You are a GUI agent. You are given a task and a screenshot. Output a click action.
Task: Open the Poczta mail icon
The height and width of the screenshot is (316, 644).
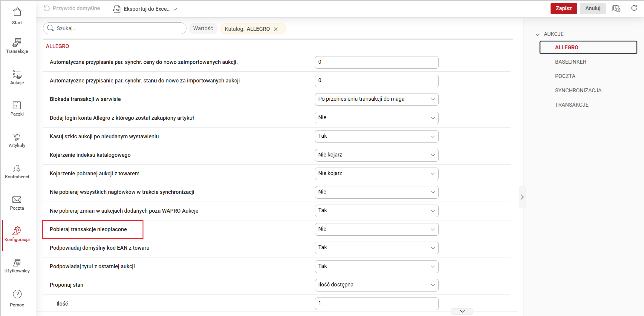[17, 200]
